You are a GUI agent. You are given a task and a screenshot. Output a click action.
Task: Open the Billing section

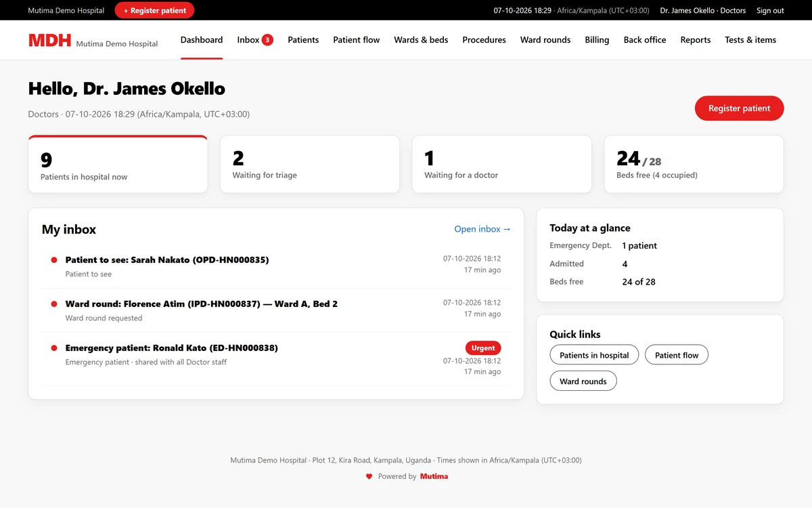(597, 40)
